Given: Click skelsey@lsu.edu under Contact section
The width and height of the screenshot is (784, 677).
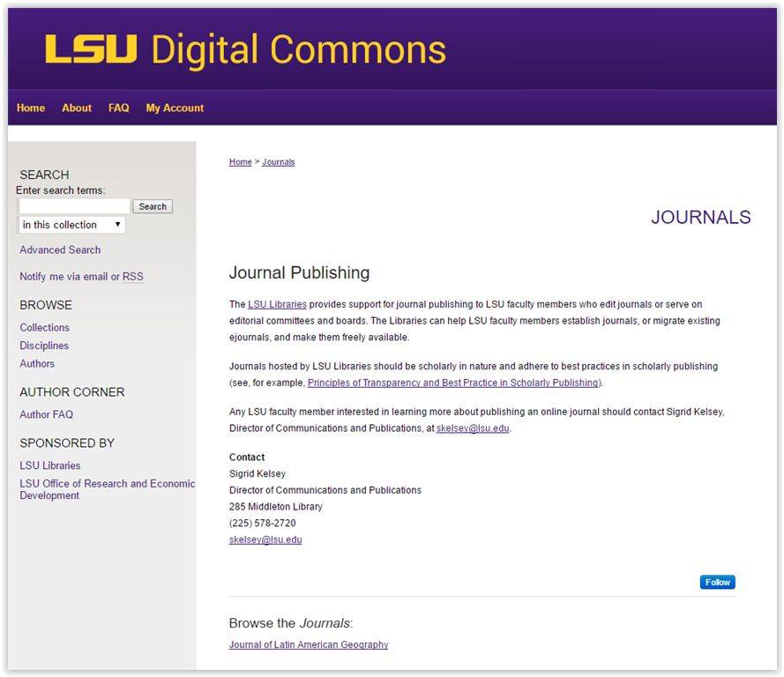Looking at the screenshot, I should pyautogui.click(x=265, y=539).
